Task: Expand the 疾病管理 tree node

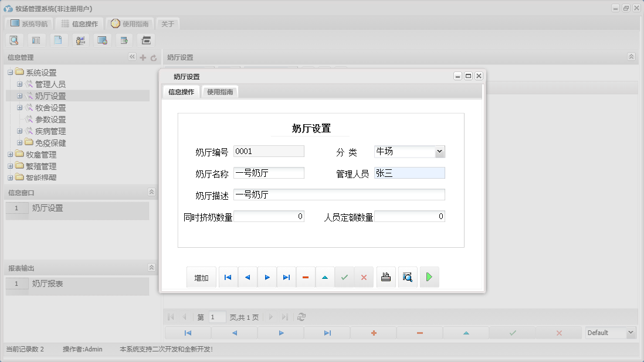Action: pos(19,131)
